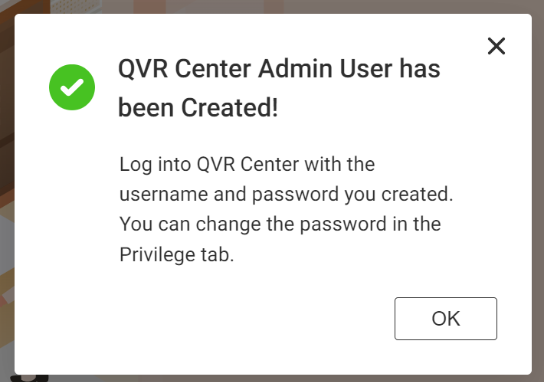This screenshot has height=382, width=544.
Task: Confirm the dialog with the OK button
Action: (x=445, y=318)
